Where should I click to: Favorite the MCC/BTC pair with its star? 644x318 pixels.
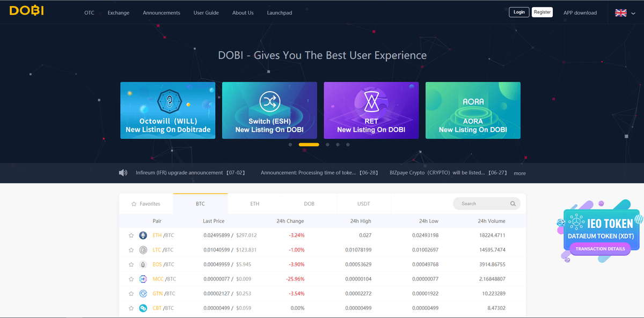coord(131,279)
